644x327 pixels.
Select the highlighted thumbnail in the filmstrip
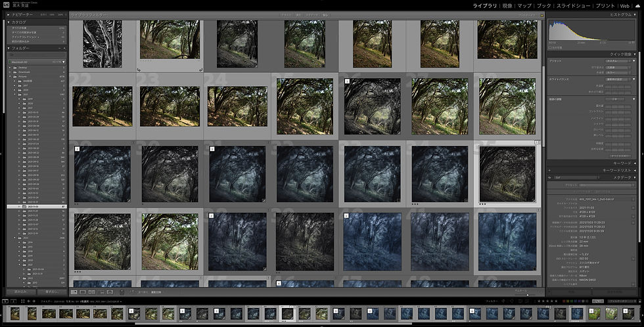288,314
